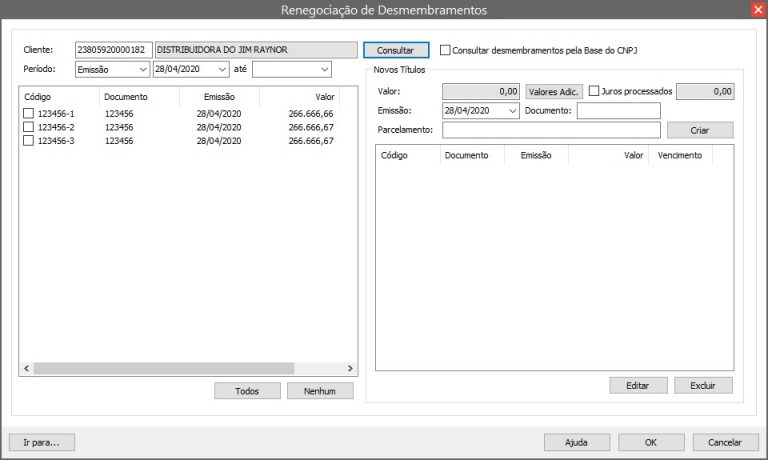
Task: Click Vencimento header in Novos Títulos table
Action: (680, 155)
